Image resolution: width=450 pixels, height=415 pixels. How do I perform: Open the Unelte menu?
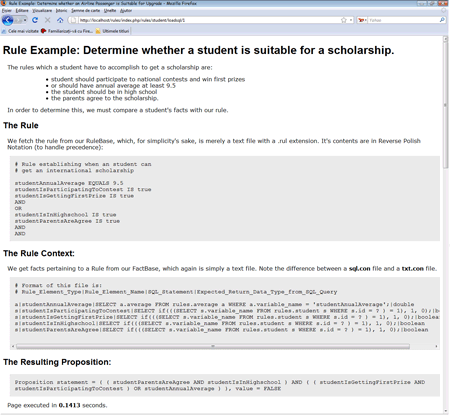pyautogui.click(x=110, y=11)
